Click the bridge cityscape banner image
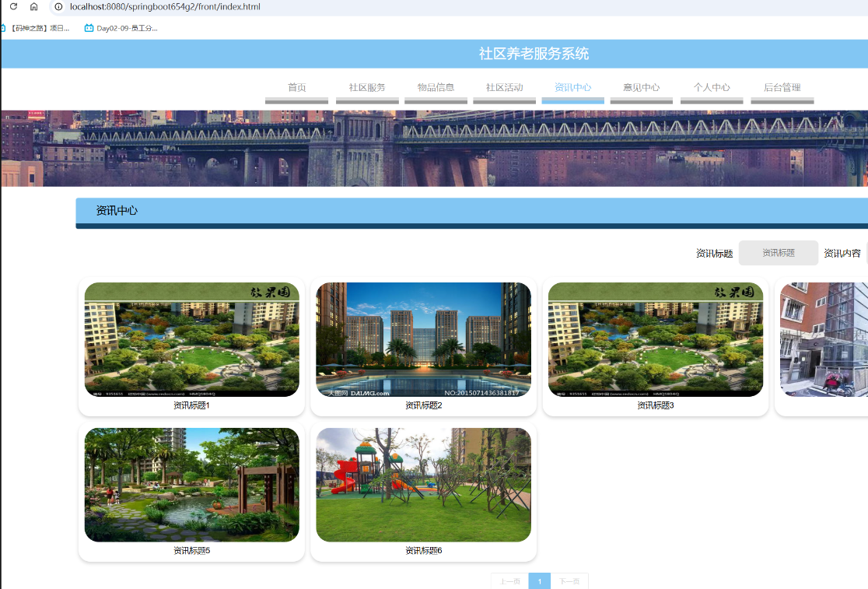 [x=435, y=149]
